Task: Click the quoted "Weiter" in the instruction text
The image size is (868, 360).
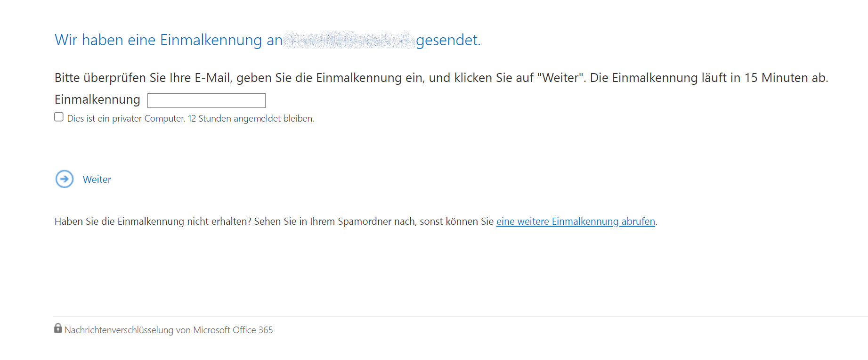Action: (560, 78)
